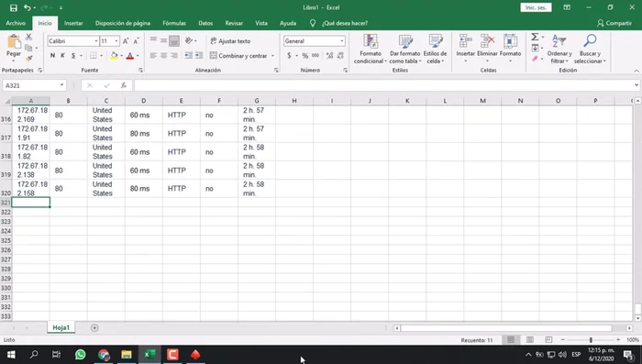The width and height of the screenshot is (642, 364).
Task: Undo the last action
Action: tap(27, 7)
